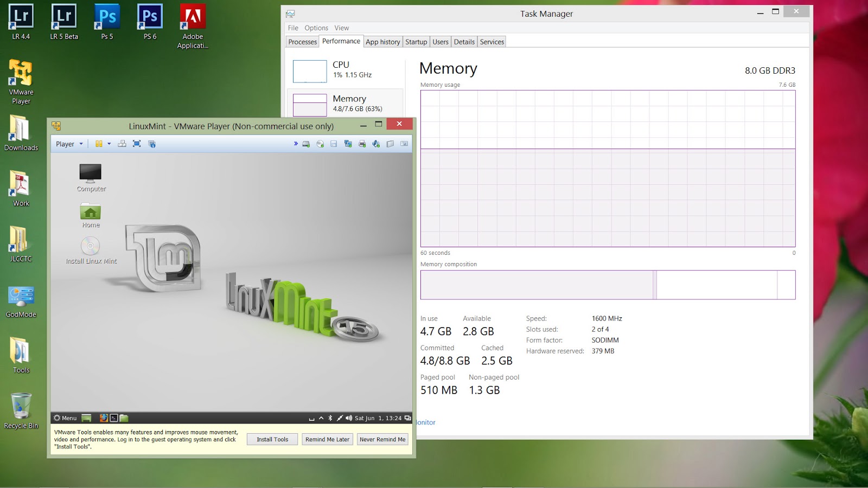The image size is (868, 488).
Task: Click the Resource Monitor link in Task Manager
Action: (426, 422)
